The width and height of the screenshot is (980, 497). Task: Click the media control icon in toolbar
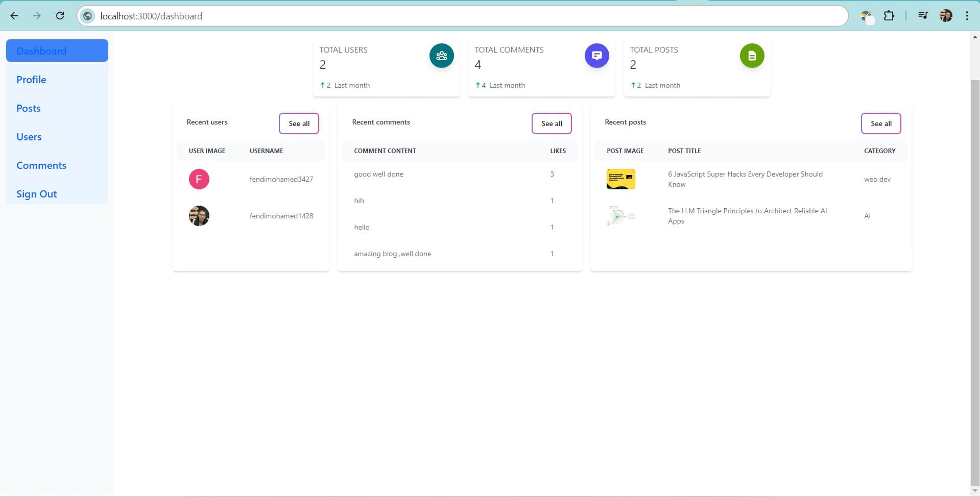(x=922, y=16)
